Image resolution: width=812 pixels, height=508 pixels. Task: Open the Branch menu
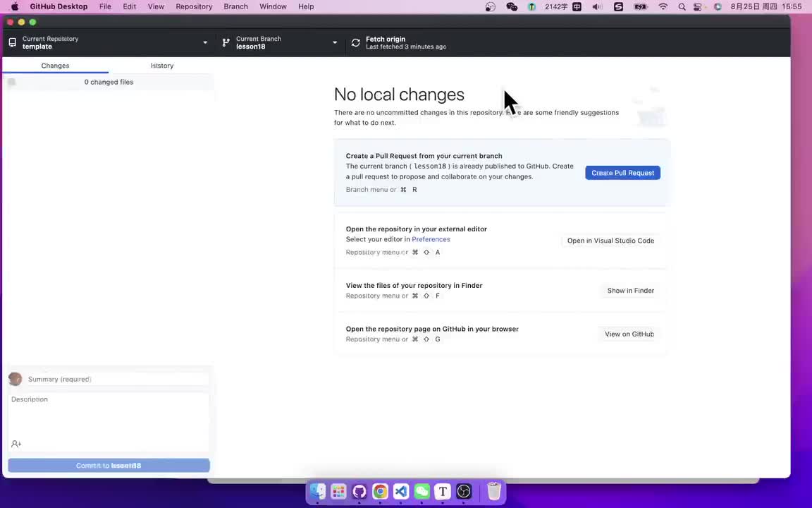click(x=235, y=7)
